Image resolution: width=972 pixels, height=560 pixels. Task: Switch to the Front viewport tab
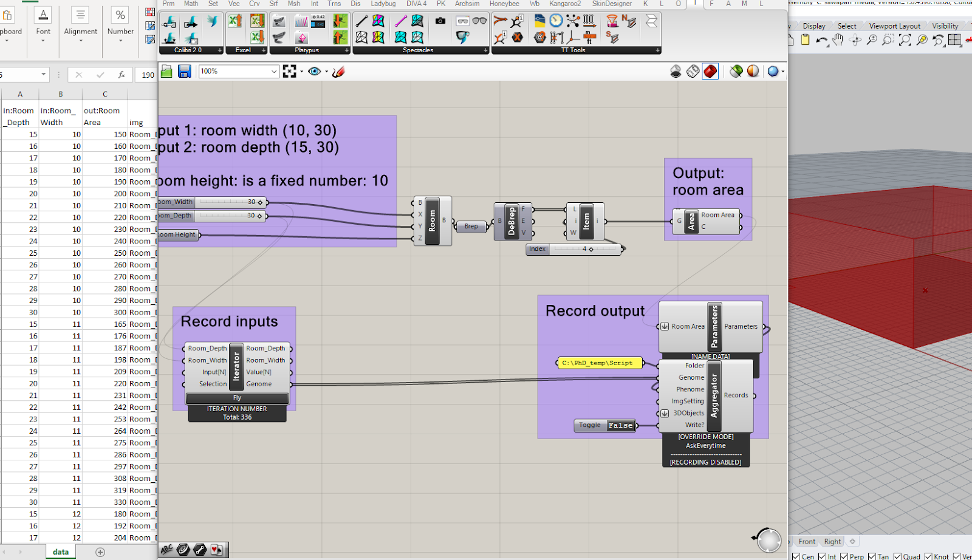point(807,542)
